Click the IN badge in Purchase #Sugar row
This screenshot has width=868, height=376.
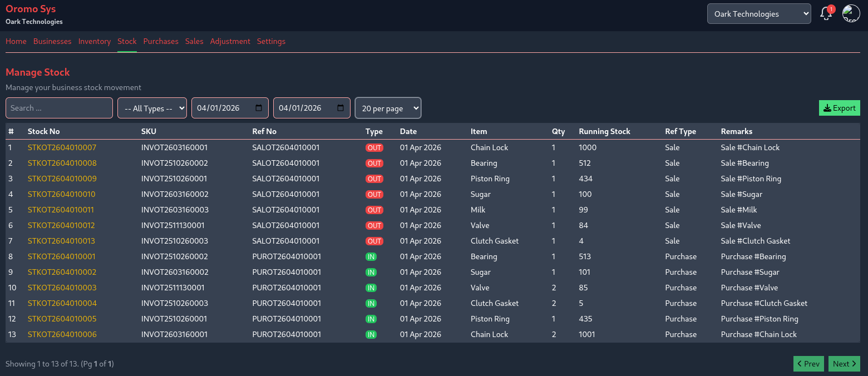point(371,273)
